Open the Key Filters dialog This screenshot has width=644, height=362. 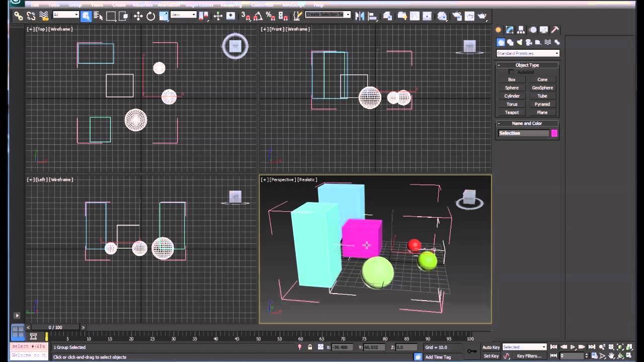(x=529, y=356)
